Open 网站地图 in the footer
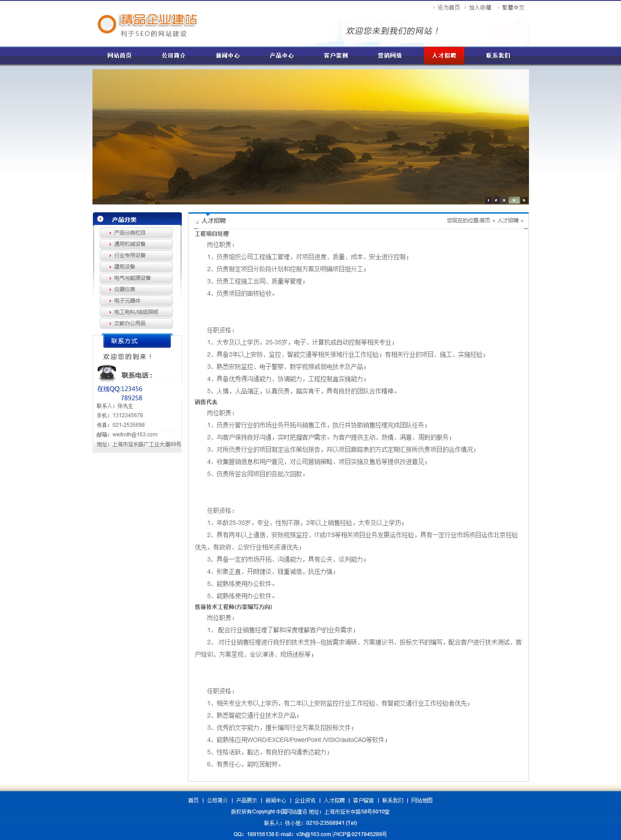621x840 pixels. click(422, 800)
